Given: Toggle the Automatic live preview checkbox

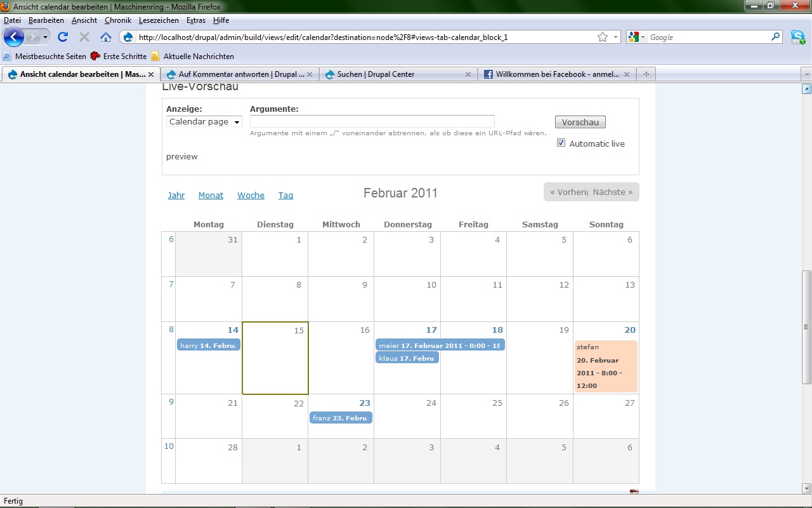Looking at the screenshot, I should tap(561, 143).
